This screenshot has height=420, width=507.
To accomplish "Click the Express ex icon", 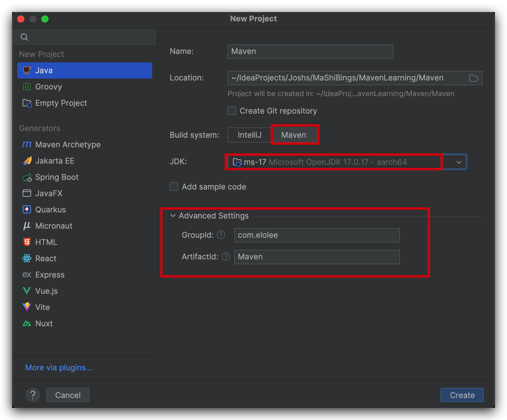I will [x=27, y=274].
